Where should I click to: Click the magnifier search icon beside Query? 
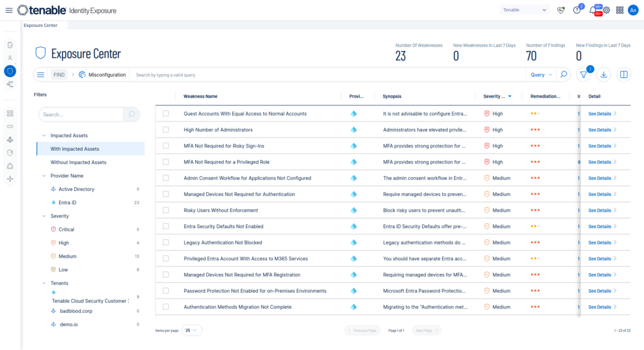click(x=564, y=75)
